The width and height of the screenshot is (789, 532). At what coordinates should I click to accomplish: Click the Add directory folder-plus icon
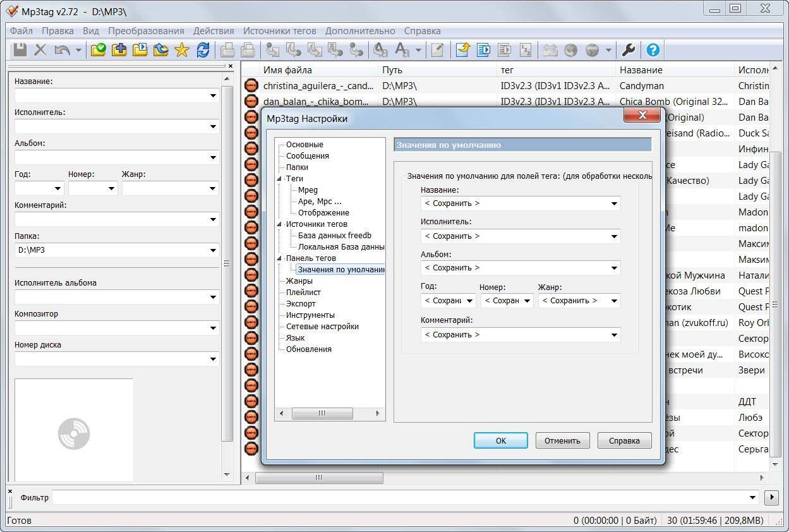click(x=119, y=50)
